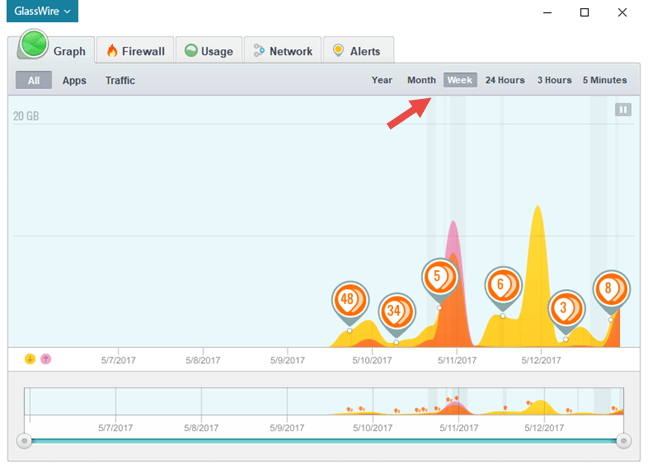648x469 pixels.
Task: Set time range to 3 Hours
Action: click(554, 80)
